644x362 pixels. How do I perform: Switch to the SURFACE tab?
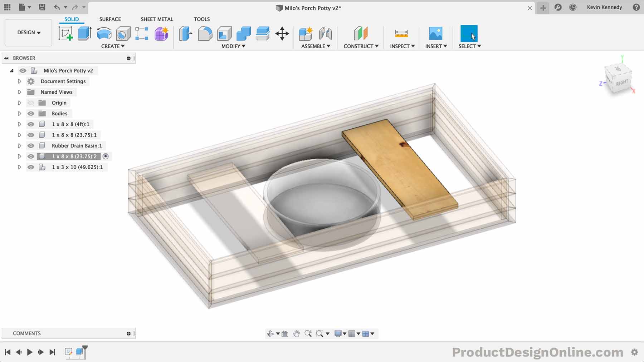pyautogui.click(x=110, y=19)
